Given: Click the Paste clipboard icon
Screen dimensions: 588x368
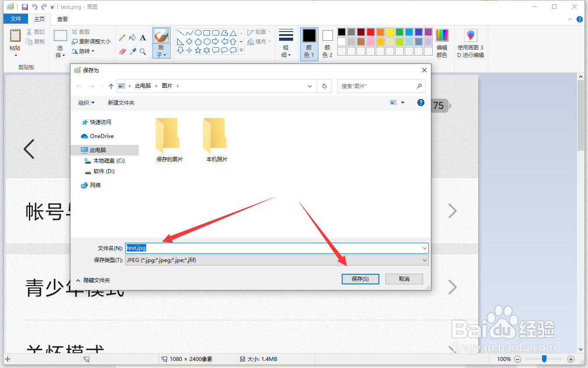Looking at the screenshot, I should pyautogui.click(x=15, y=35).
